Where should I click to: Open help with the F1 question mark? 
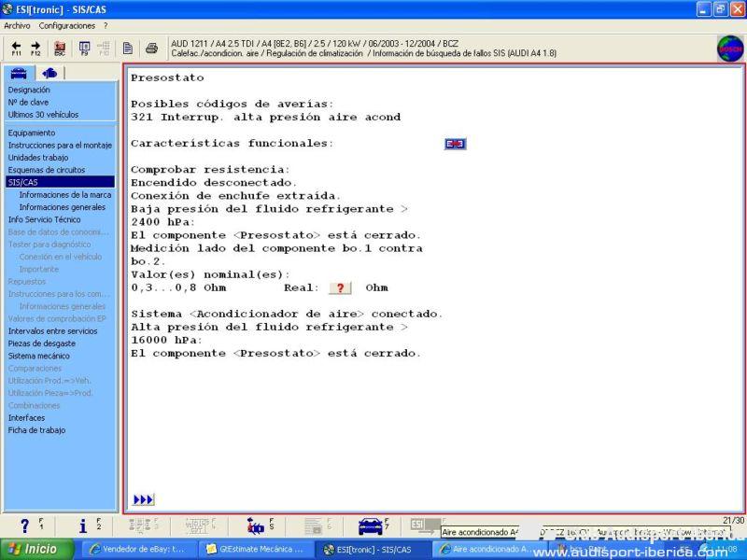[x=25, y=525]
